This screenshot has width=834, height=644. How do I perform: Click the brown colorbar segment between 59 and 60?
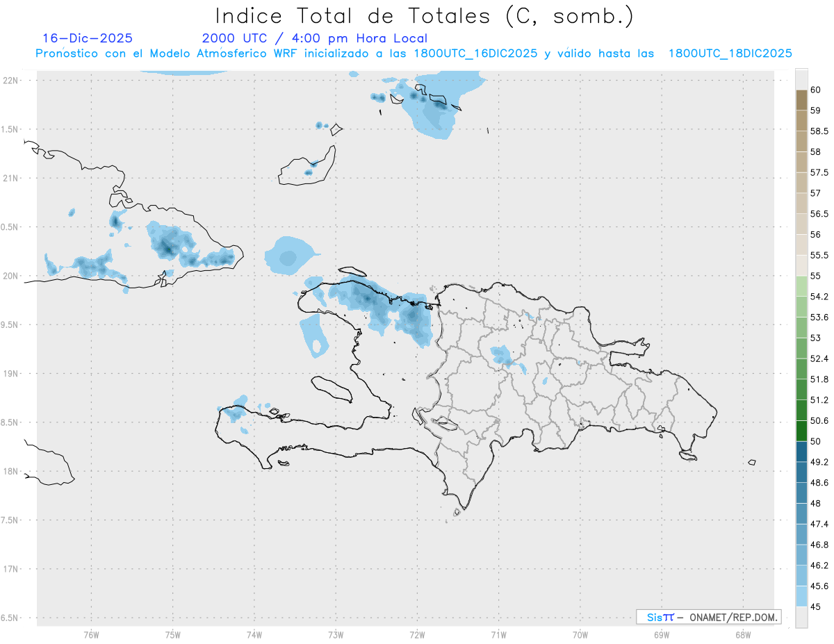(801, 100)
